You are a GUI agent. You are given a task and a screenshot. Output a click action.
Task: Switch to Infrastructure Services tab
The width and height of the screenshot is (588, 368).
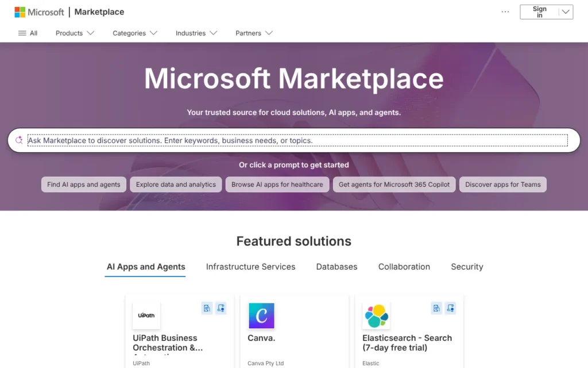250,267
